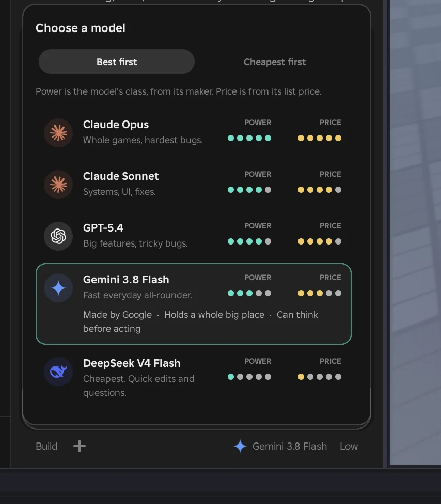Click the Claude Sonnet starburst icon
441x504 pixels.
point(58,185)
